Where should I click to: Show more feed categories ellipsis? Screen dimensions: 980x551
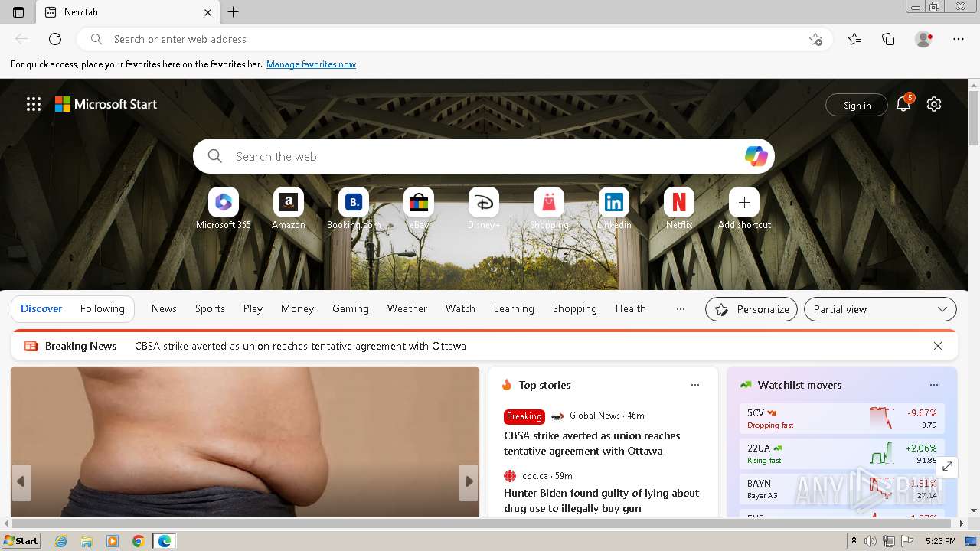pyautogui.click(x=681, y=309)
